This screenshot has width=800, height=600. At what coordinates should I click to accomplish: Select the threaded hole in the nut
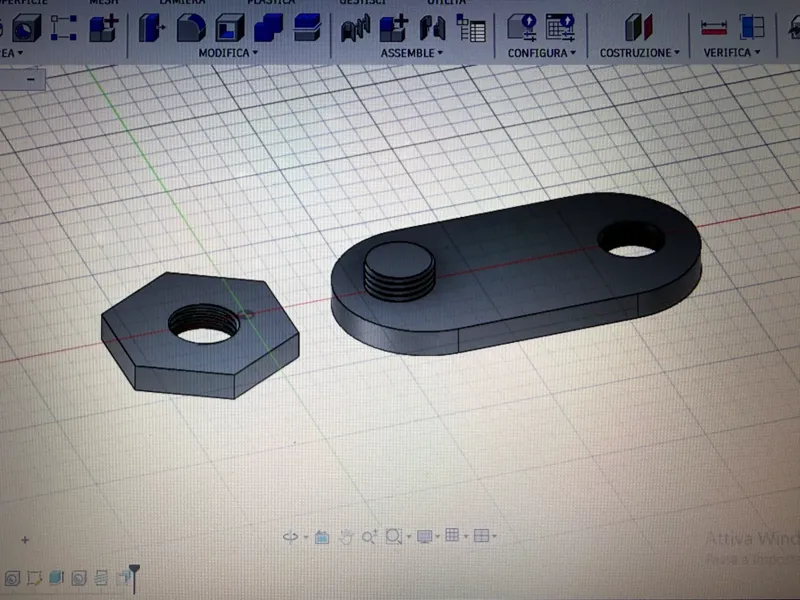pos(204,324)
